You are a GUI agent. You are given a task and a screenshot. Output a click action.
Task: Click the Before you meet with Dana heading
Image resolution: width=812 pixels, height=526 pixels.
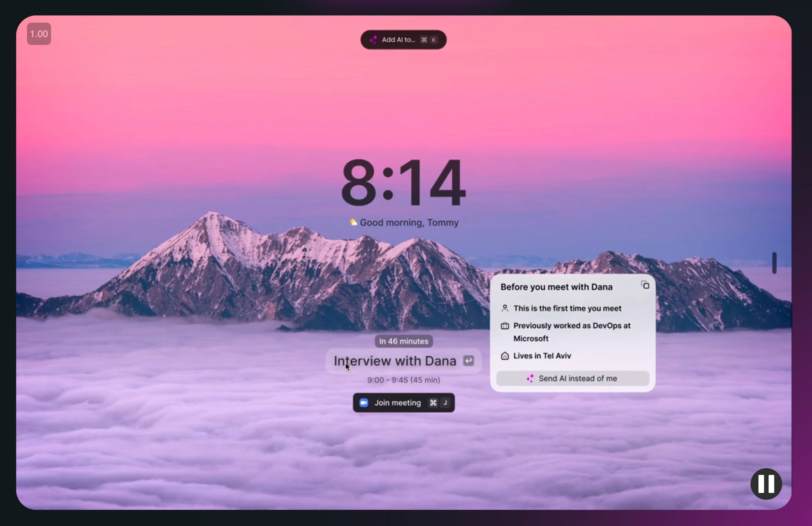(556, 287)
